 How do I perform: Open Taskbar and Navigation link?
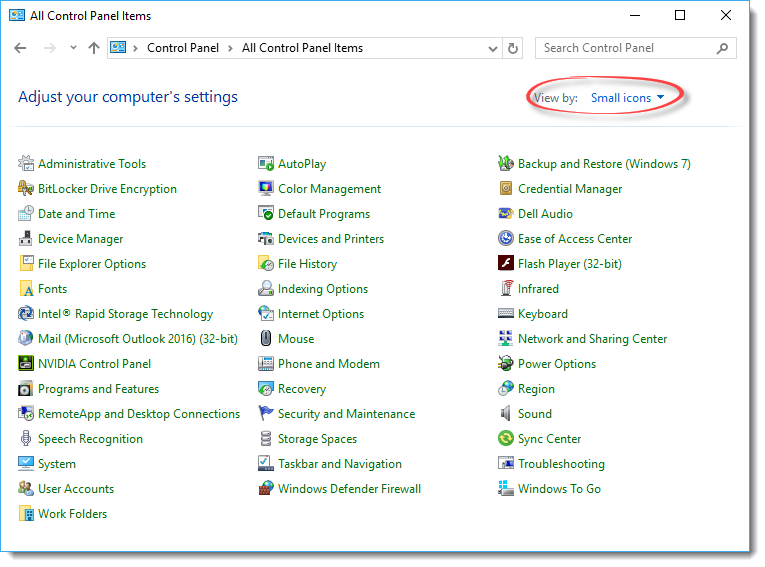340,464
